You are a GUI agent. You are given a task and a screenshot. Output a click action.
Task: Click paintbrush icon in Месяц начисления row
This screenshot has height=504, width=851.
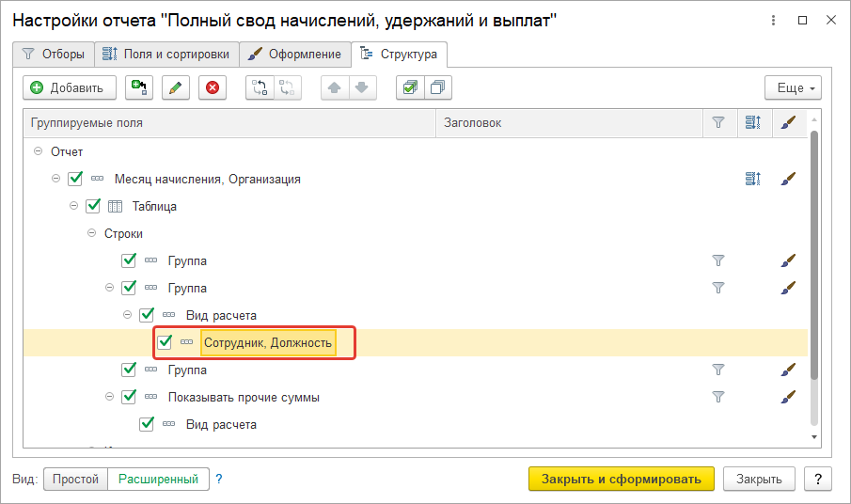788,179
